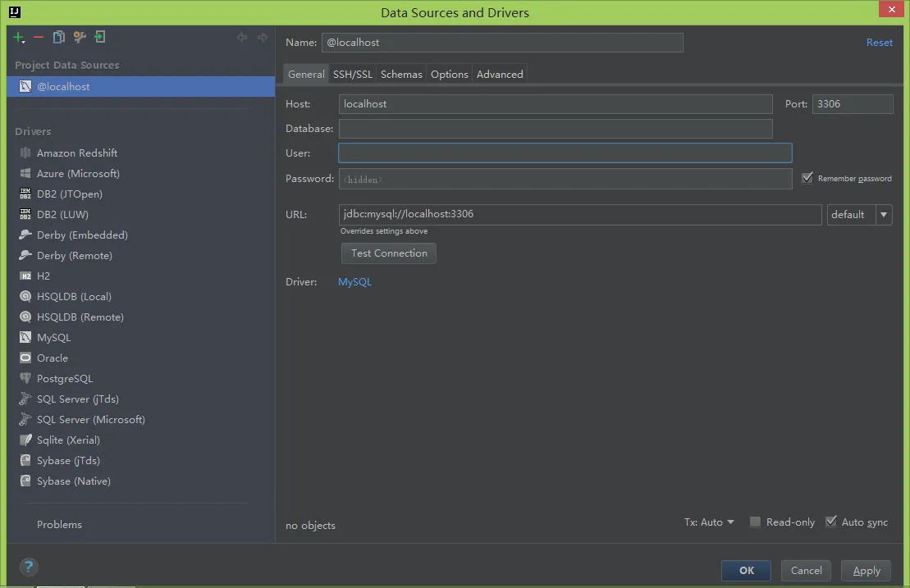Click the help question mark icon
This screenshot has height=588, width=910.
29,567
